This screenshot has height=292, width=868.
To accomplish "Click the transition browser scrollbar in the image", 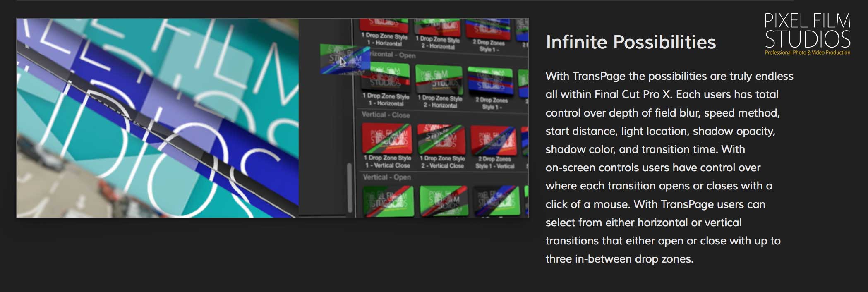I will (x=350, y=187).
